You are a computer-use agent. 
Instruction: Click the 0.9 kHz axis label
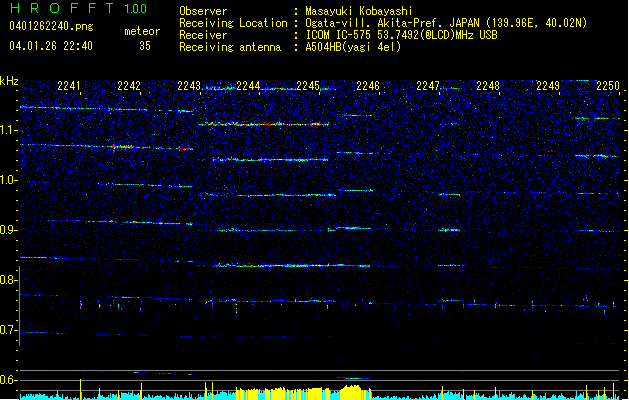[x=8, y=230]
